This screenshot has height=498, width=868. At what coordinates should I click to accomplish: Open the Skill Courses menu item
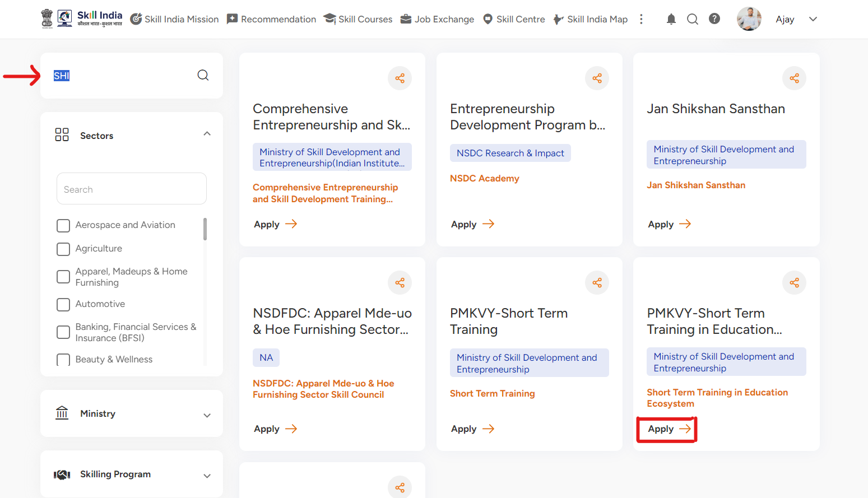point(358,19)
